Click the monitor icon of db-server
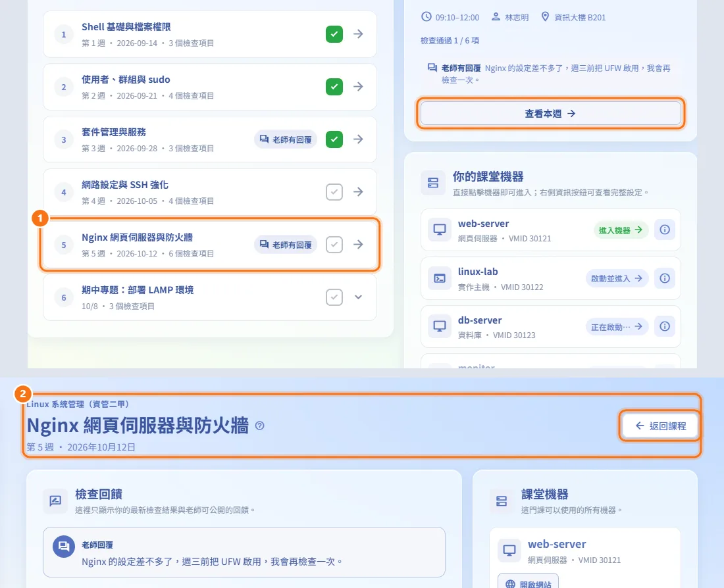The image size is (724, 588). pyautogui.click(x=440, y=327)
